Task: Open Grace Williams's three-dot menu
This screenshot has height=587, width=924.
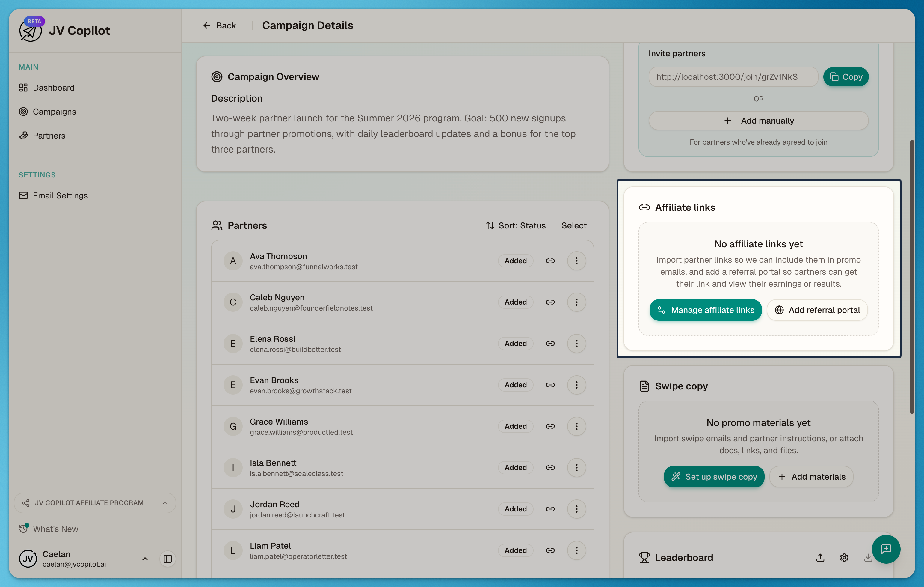Action: pyautogui.click(x=576, y=426)
